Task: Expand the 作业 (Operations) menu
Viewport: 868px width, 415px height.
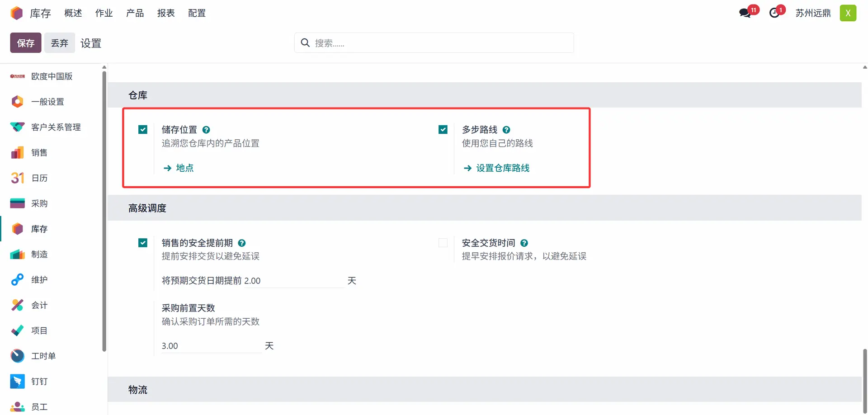Action: pyautogui.click(x=104, y=13)
